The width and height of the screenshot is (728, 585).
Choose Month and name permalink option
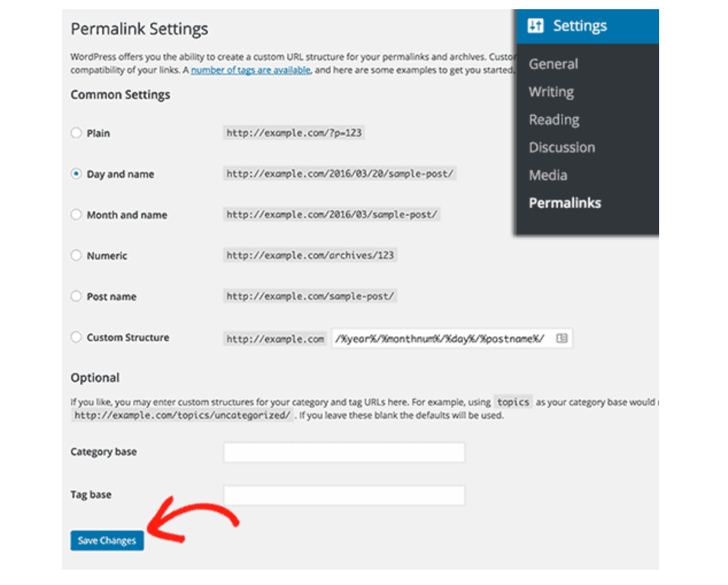pyautogui.click(x=76, y=215)
